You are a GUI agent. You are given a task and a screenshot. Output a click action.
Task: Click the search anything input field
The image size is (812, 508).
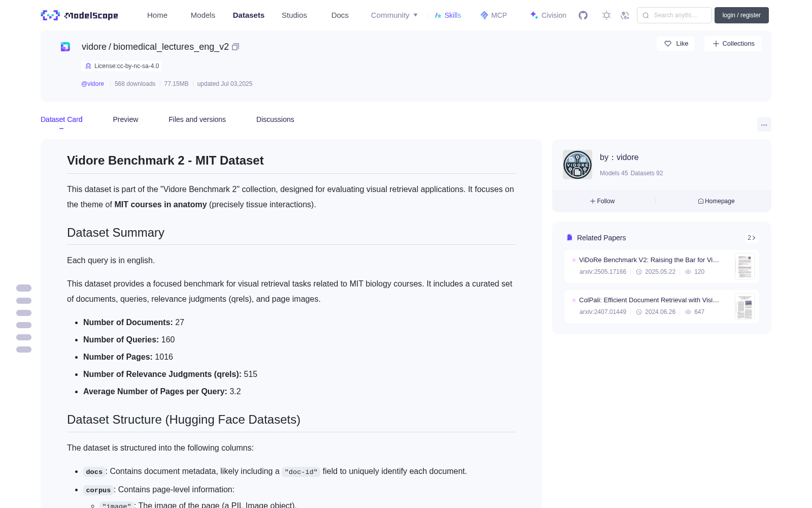[674, 15]
